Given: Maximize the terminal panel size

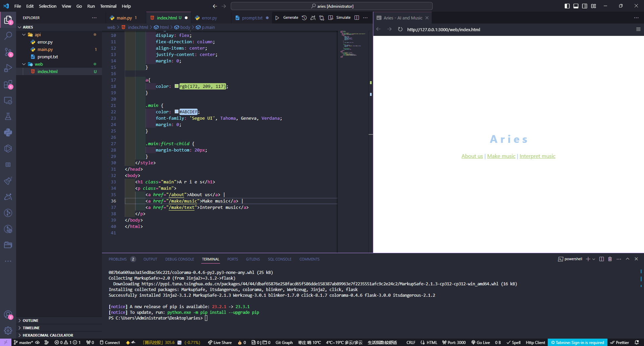Looking at the screenshot, I should tap(628, 259).
